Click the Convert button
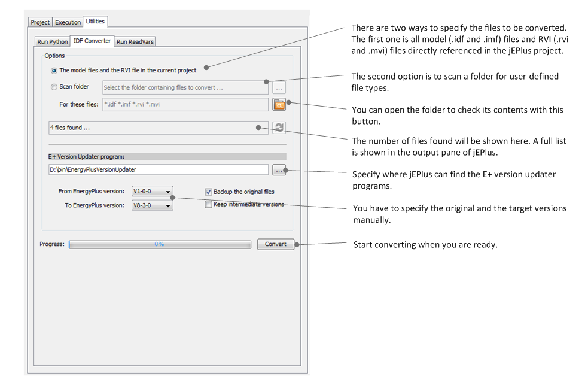The height and width of the screenshot is (385, 588). coord(276,244)
